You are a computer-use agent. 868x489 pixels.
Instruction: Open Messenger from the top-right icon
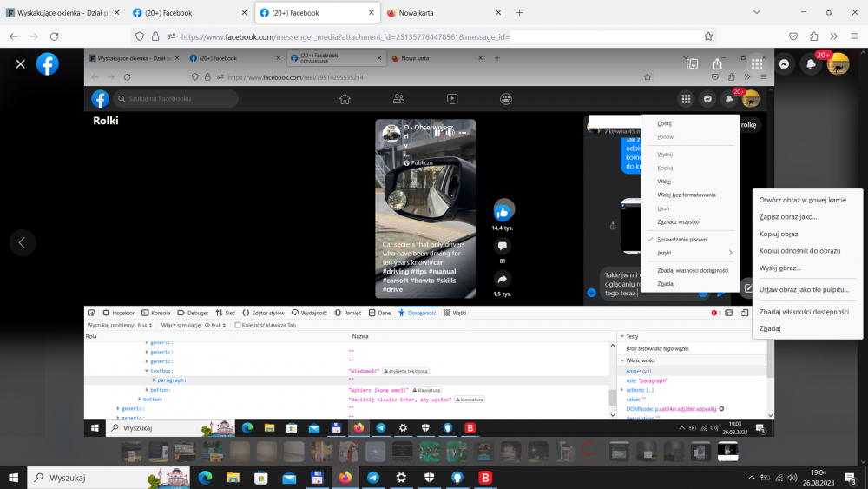pos(784,64)
